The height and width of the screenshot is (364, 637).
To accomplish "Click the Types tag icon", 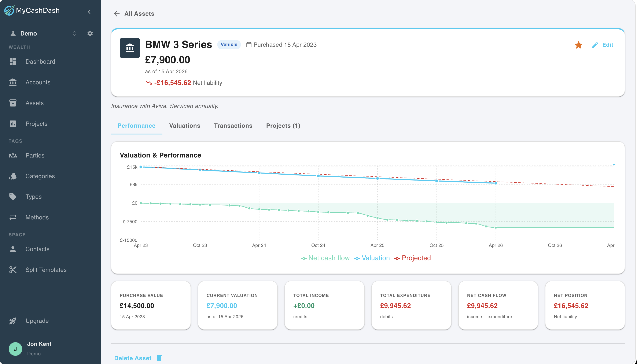I will (x=13, y=197).
